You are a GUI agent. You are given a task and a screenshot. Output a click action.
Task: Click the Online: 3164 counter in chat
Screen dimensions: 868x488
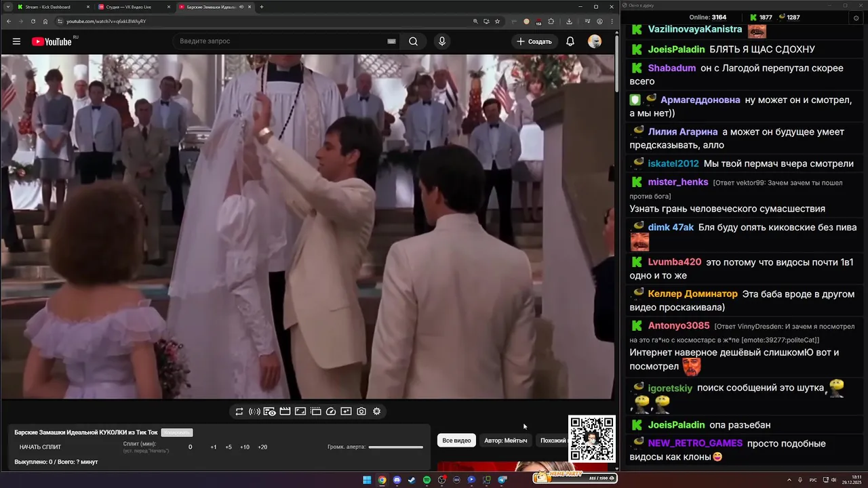coord(707,18)
